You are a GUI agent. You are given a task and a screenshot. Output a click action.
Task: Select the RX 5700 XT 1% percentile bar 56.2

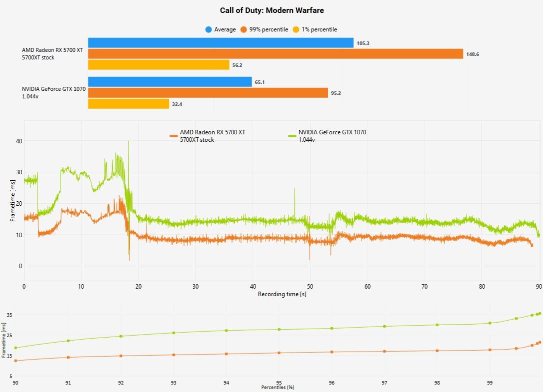[158, 65]
